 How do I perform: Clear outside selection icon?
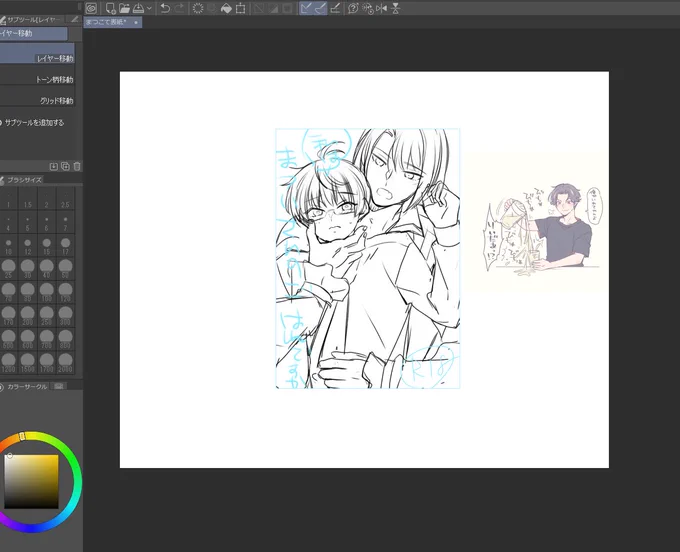click(212, 8)
